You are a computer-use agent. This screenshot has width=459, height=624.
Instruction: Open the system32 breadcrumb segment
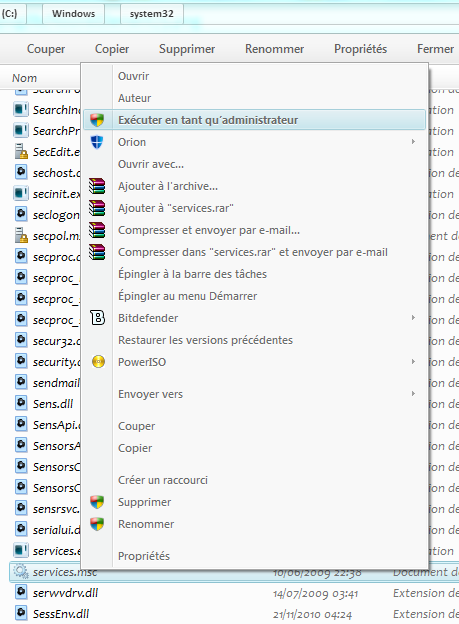[152, 14]
